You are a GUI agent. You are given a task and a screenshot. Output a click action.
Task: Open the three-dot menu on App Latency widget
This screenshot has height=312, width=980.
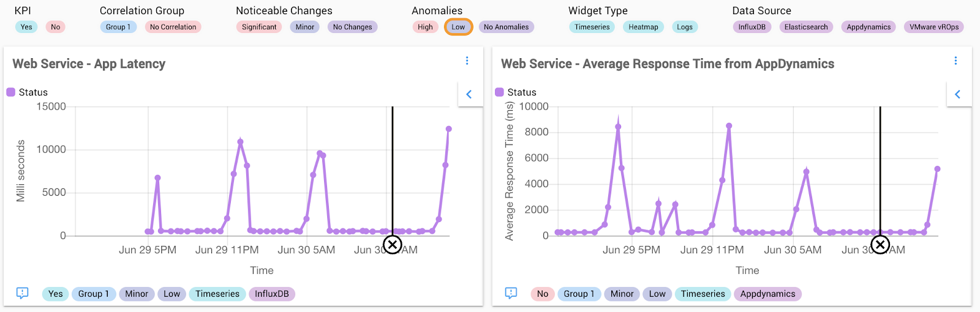pyautogui.click(x=467, y=61)
